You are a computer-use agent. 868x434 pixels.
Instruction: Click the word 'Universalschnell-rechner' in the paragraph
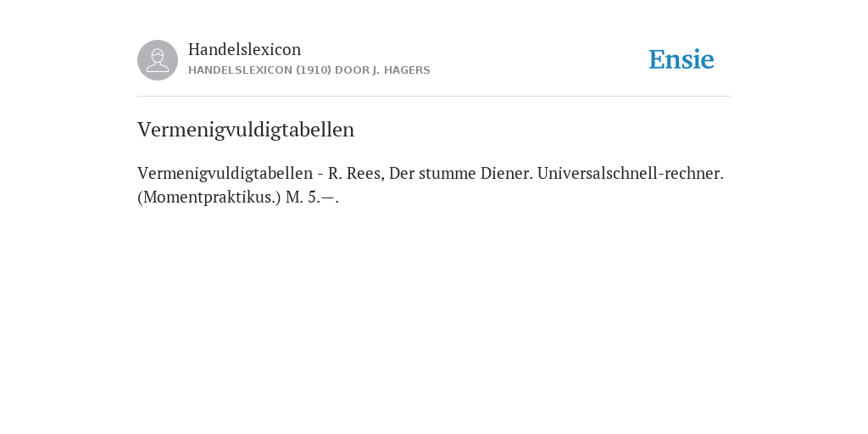[x=631, y=173]
